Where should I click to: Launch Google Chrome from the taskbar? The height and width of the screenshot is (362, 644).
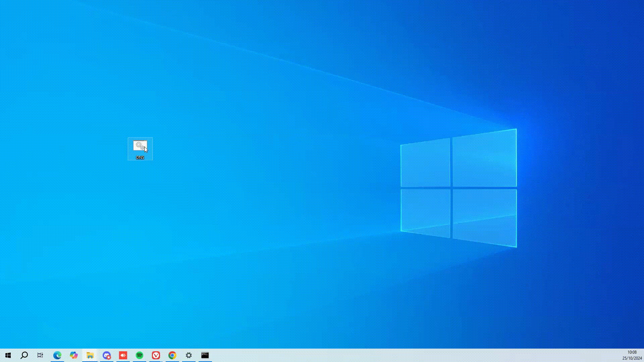click(x=172, y=355)
